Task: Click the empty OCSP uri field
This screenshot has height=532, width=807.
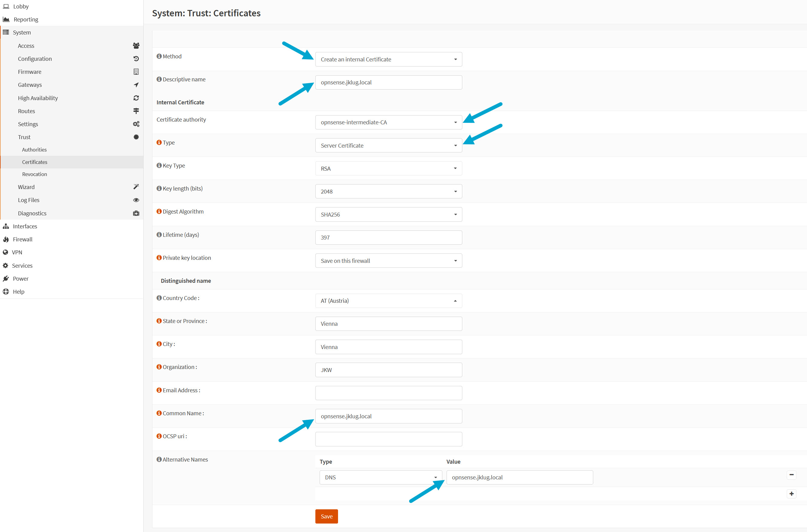Action: pyautogui.click(x=389, y=439)
